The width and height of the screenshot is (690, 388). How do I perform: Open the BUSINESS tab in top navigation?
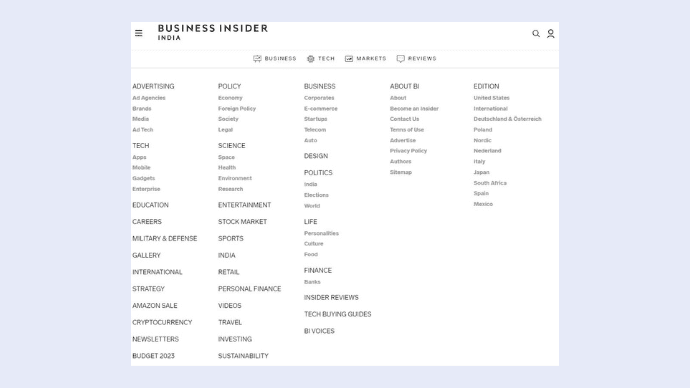coord(280,59)
